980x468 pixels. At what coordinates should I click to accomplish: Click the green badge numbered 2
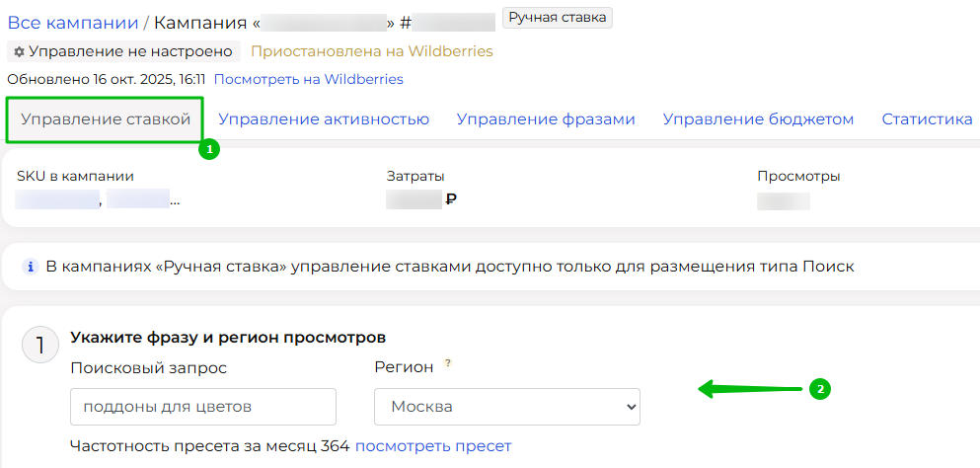(x=817, y=389)
